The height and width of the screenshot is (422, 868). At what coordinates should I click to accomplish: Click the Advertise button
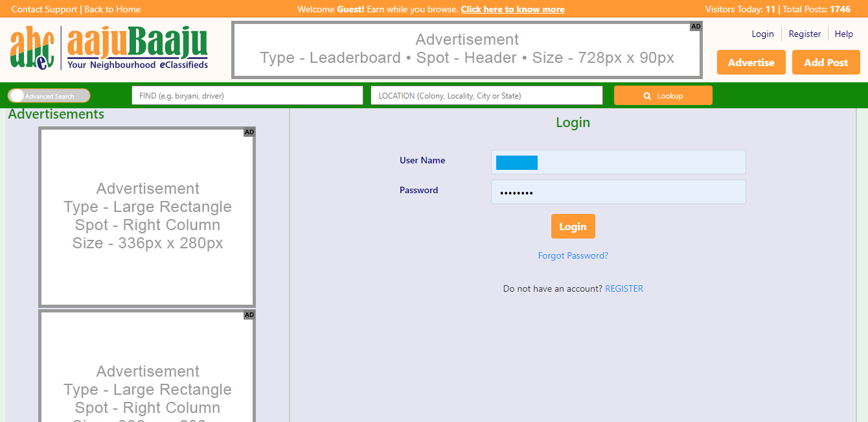(751, 62)
